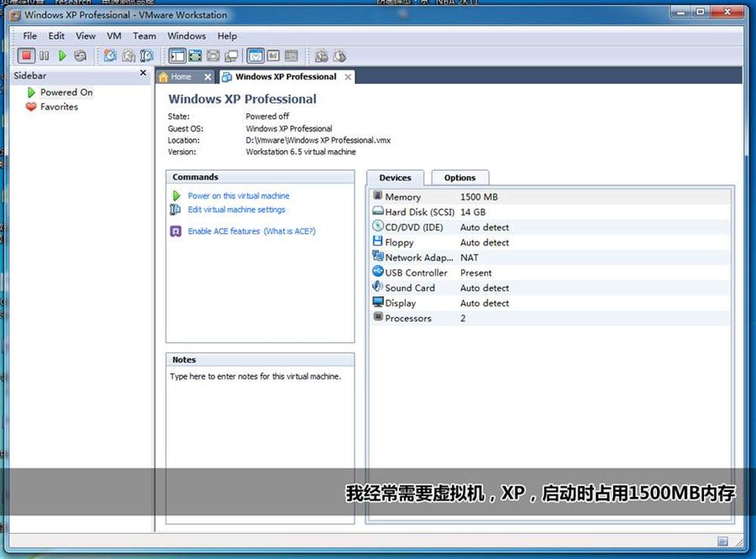Select Favorites in the sidebar
This screenshot has width=756, height=559.
pyautogui.click(x=59, y=107)
